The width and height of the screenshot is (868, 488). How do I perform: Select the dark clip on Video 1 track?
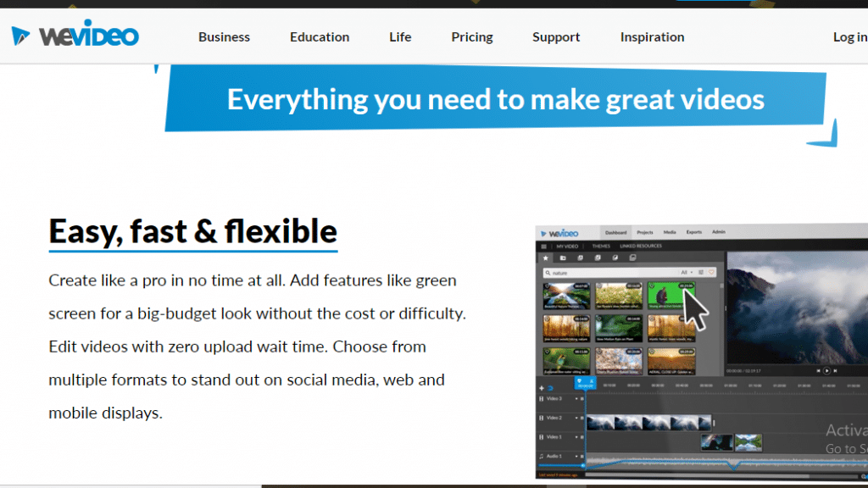pos(717,442)
